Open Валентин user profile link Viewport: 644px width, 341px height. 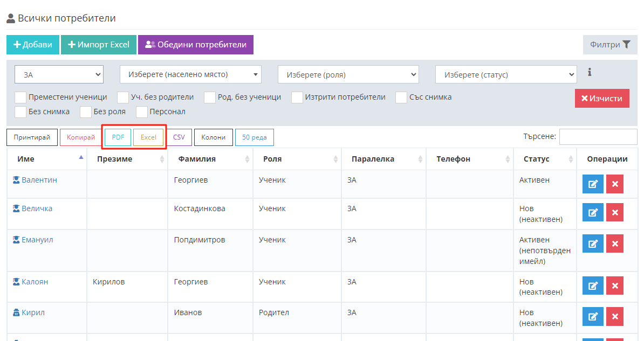pos(39,180)
